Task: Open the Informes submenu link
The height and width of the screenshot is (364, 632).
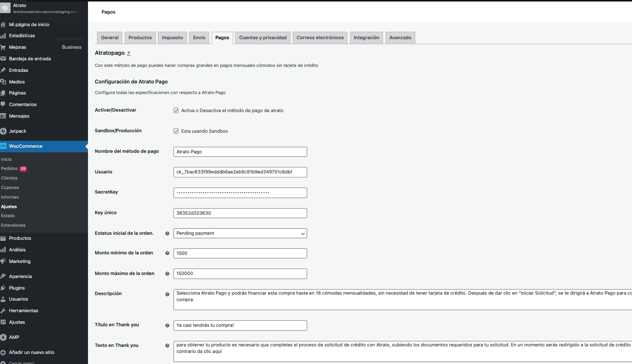Action: (10, 197)
